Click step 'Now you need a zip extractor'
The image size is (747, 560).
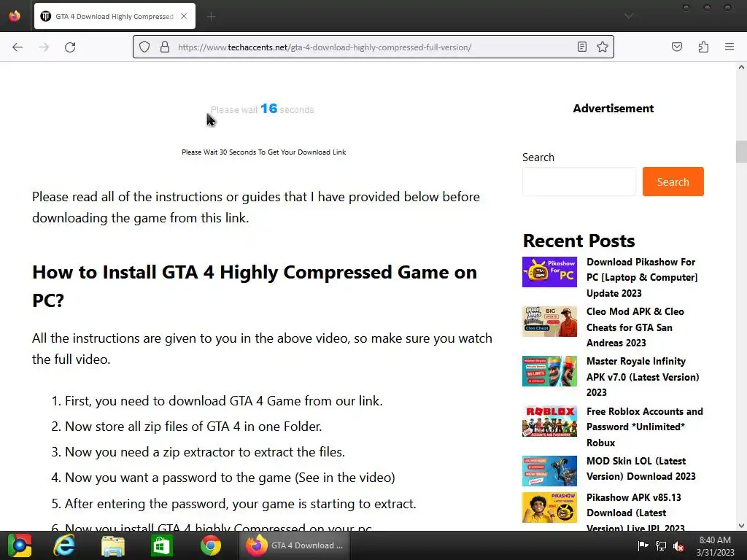coord(205,452)
